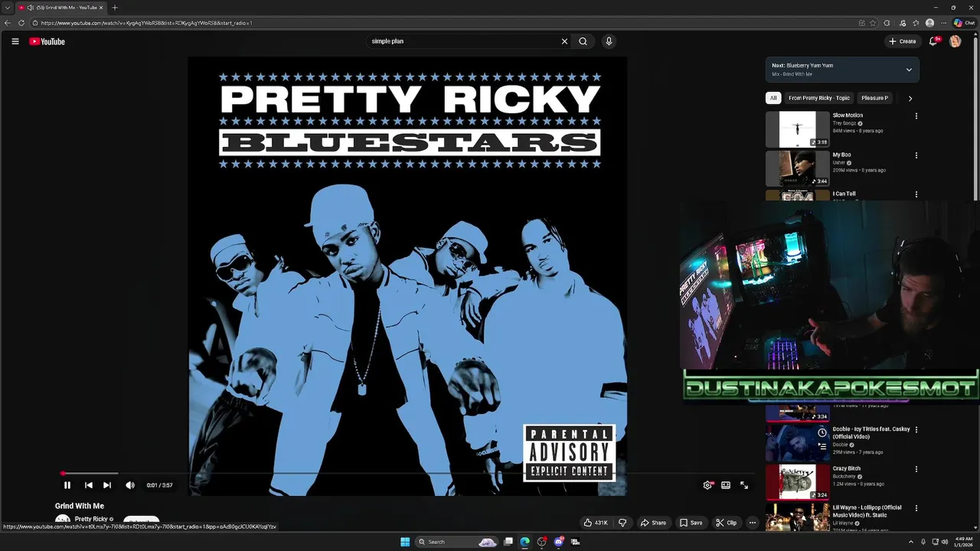Go back in browser
Image resolution: width=980 pixels, height=551 pixels.
(8, 23)
